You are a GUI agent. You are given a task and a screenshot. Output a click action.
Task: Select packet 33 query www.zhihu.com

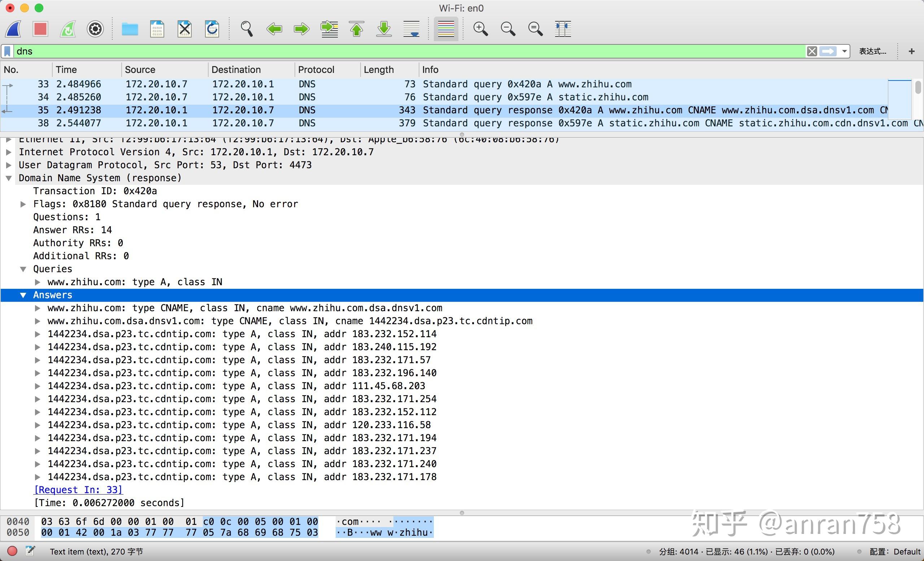click(444, 84)
